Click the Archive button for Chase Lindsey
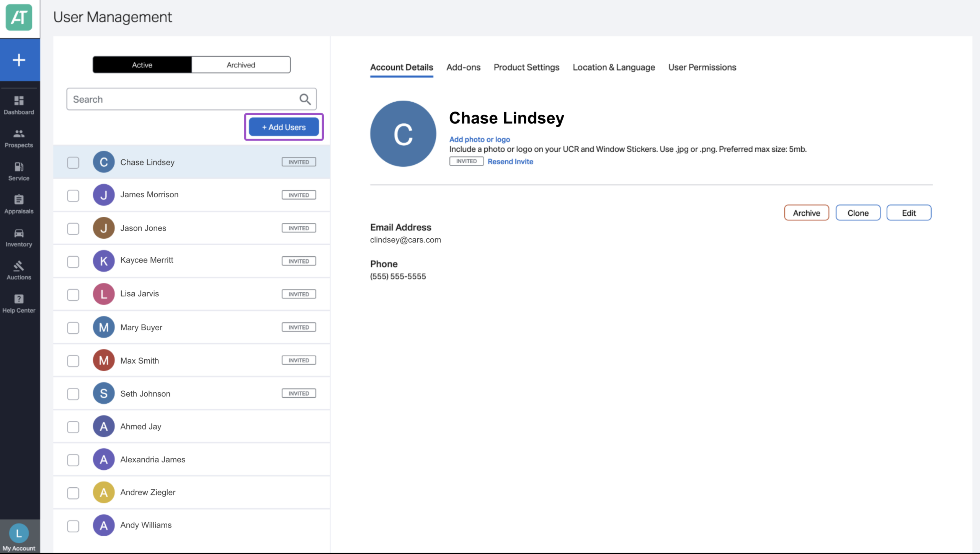This screenshot has height=554, width=980. (x=806, y=213)
